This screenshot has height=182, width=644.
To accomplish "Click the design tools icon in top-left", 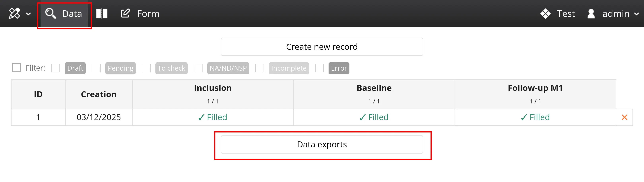I will [x=14, y=14].
